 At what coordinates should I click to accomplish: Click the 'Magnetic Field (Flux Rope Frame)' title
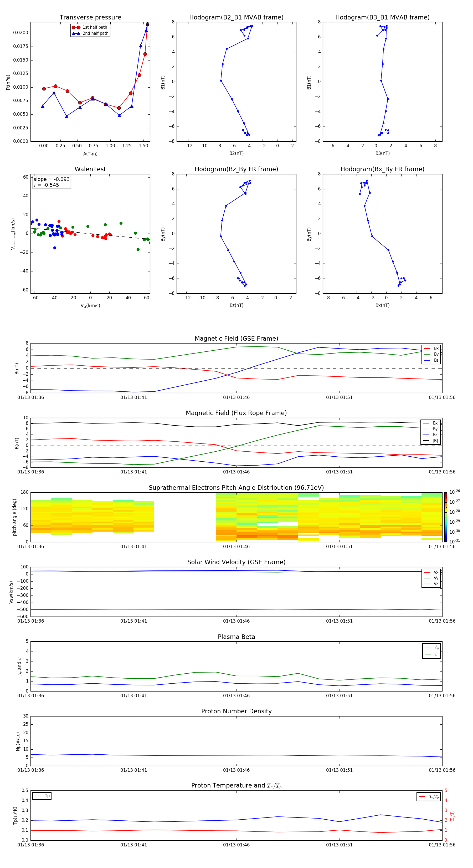click(236, 413)
